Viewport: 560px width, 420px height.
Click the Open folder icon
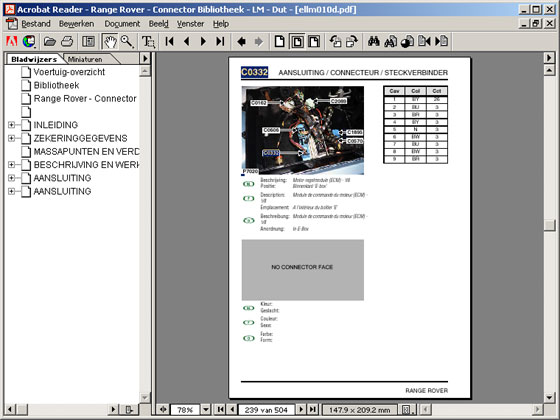50,41
